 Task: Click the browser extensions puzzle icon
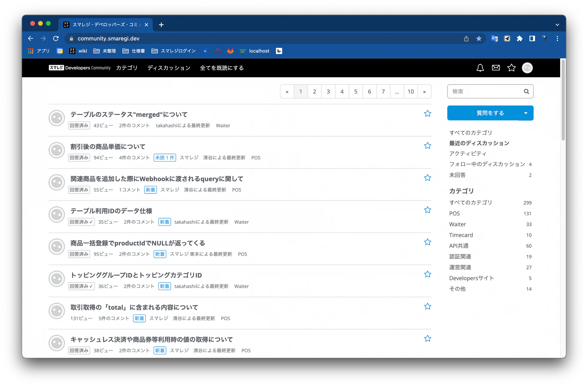coord(519,38)
